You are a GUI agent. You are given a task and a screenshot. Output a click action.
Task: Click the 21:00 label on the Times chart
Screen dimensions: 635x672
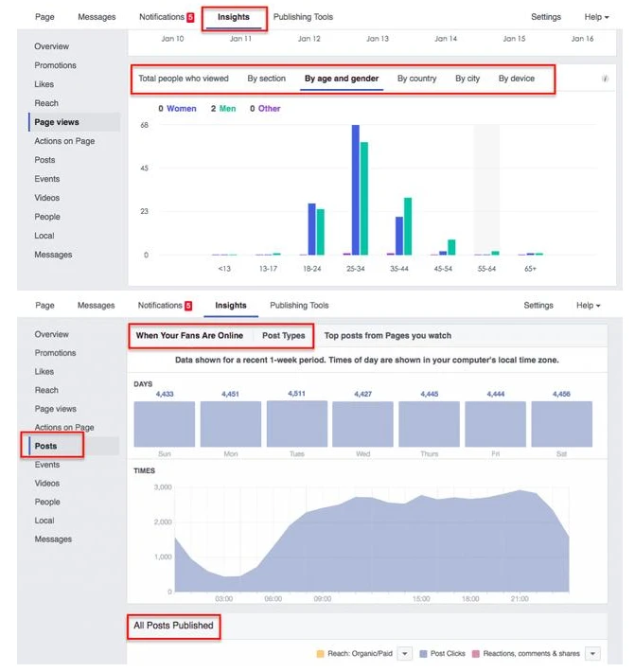point(520,599)
